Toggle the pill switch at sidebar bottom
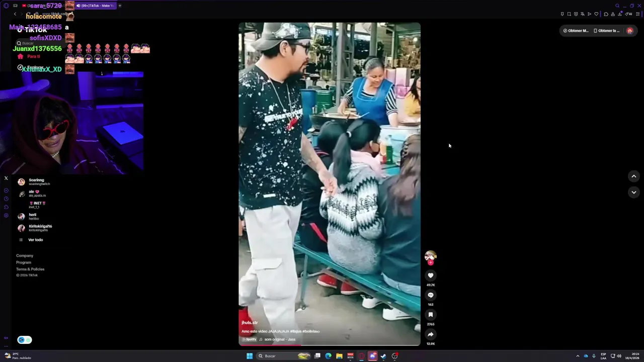Viewport: 644px width, 362px height. point(24,340)
